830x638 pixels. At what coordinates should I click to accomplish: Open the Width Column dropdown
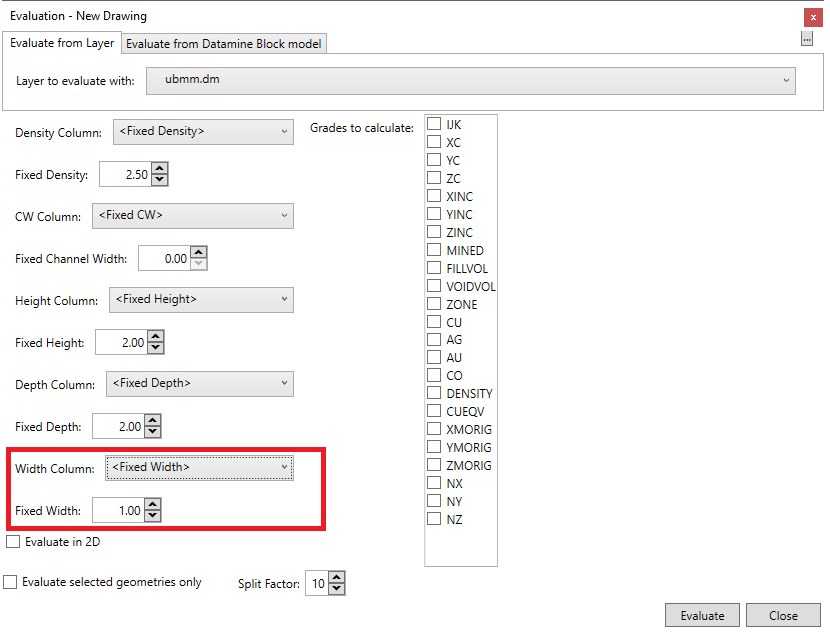coord(199,467)
